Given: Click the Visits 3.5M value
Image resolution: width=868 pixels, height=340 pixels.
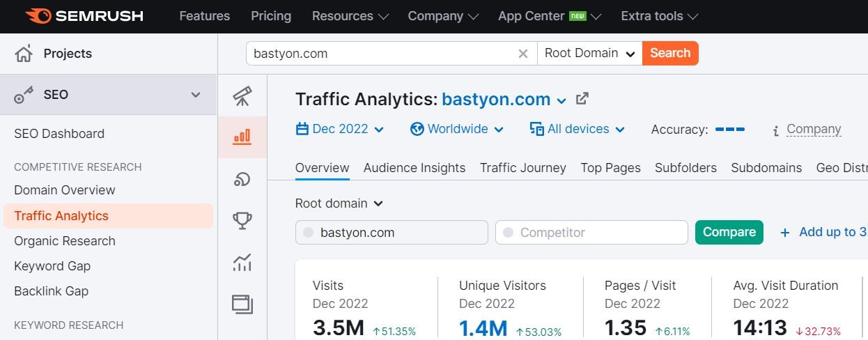Looking at the screenshot, I should coord(338,328).
